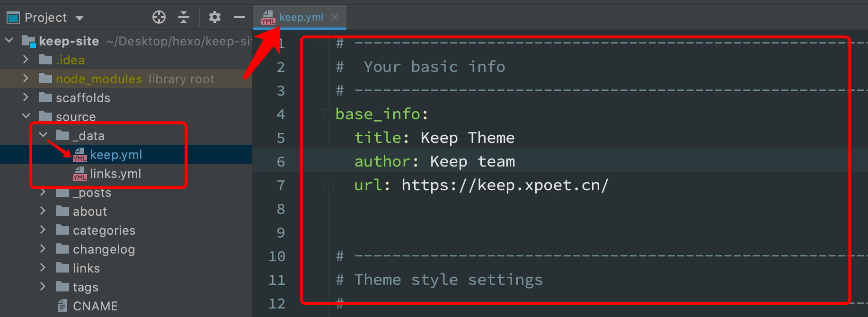The width and height of the screenshot is (868, 317).
Task: Click the _data folder icon
Action: point(62,135)
